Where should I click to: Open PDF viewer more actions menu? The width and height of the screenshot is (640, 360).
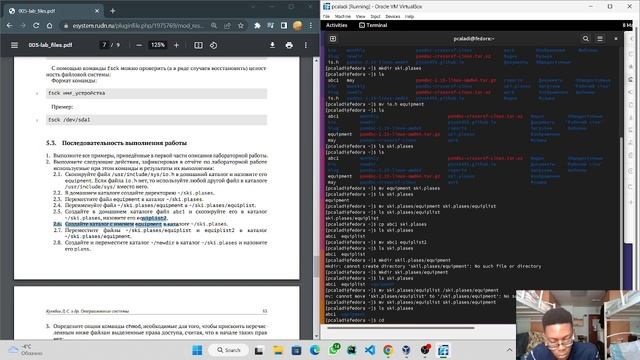(306, 45)
